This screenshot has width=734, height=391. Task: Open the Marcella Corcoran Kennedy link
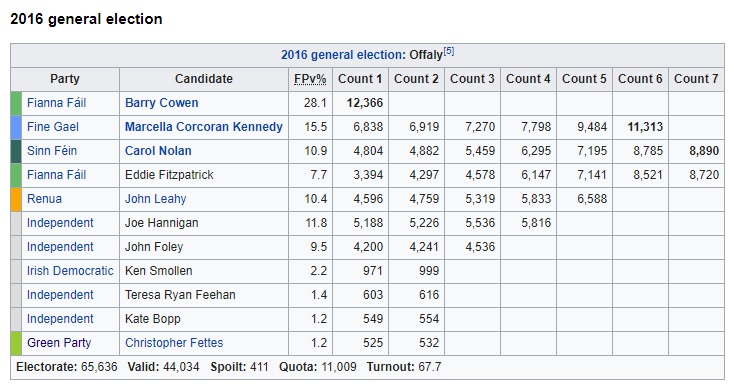coord(204,126)
